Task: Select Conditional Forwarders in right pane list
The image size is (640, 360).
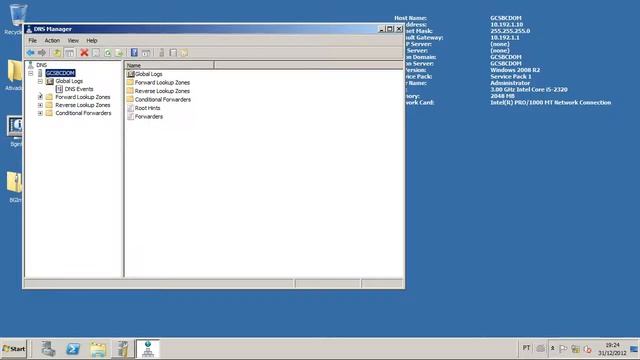Action: pyautogui.click(x=162, y=100)
